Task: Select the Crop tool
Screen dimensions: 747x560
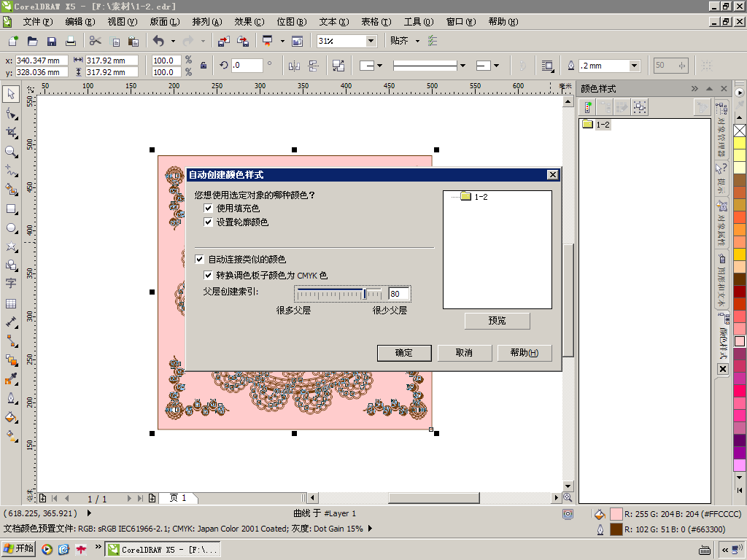Action: click(x=11, y=133)
